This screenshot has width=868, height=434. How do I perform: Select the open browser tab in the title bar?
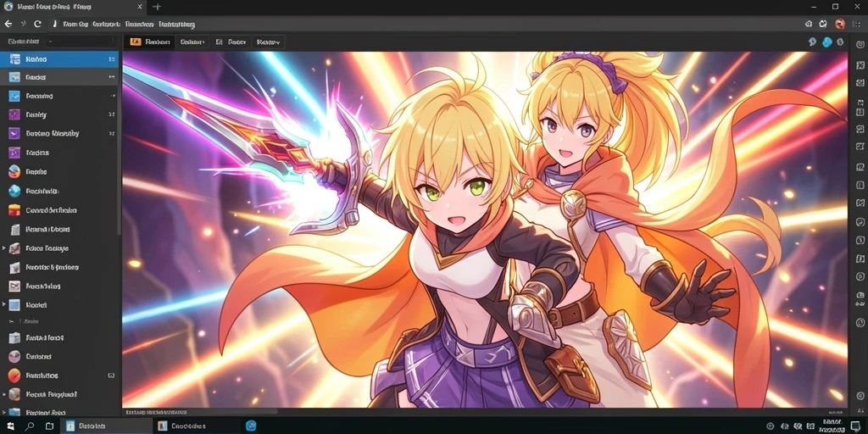pos(74,7)
